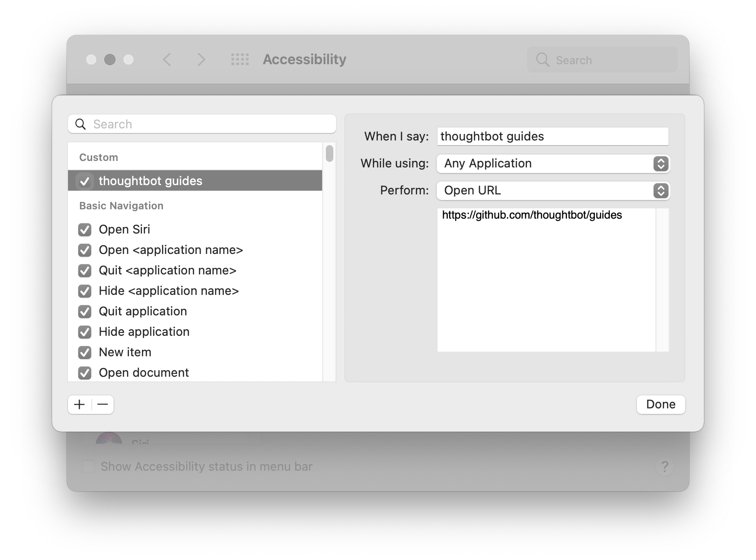Click the Accessibility window Search field
The width and height of the screenshot is (756, 560).
[602, 60]
